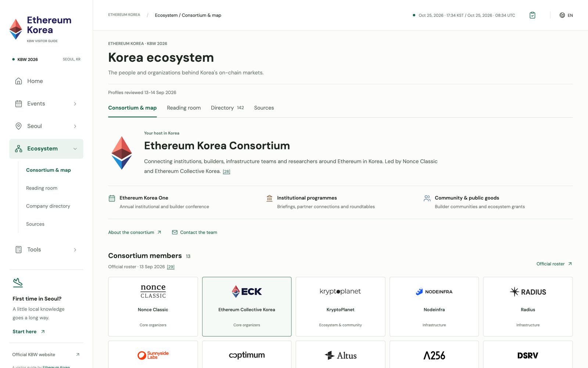Select the Nonce Classic member card
Screen dimensions: 588x368
click(x=153, y=307)
